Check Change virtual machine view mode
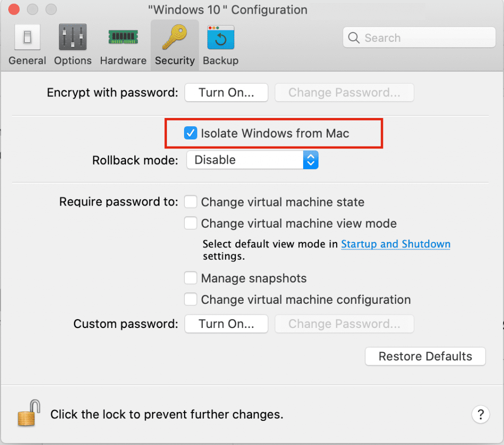The height and width of the screenshot is (445, 504). click(x=190, y=223)
